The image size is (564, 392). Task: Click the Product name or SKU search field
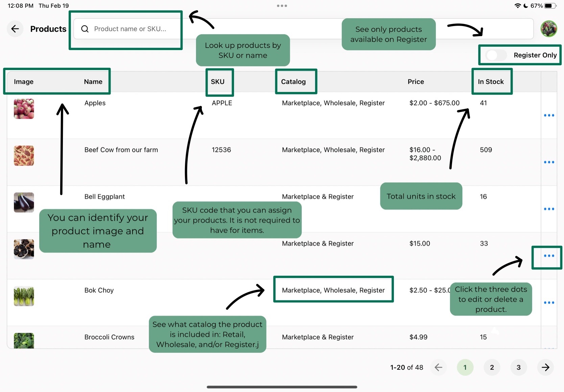130,29
